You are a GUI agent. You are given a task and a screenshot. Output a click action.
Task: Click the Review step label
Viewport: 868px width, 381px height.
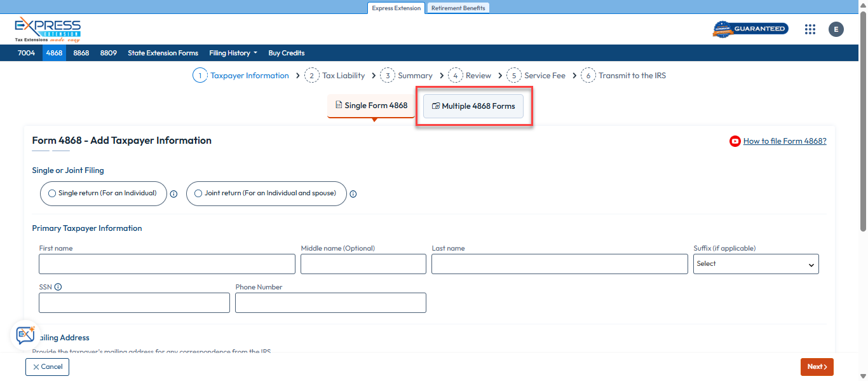478,76
